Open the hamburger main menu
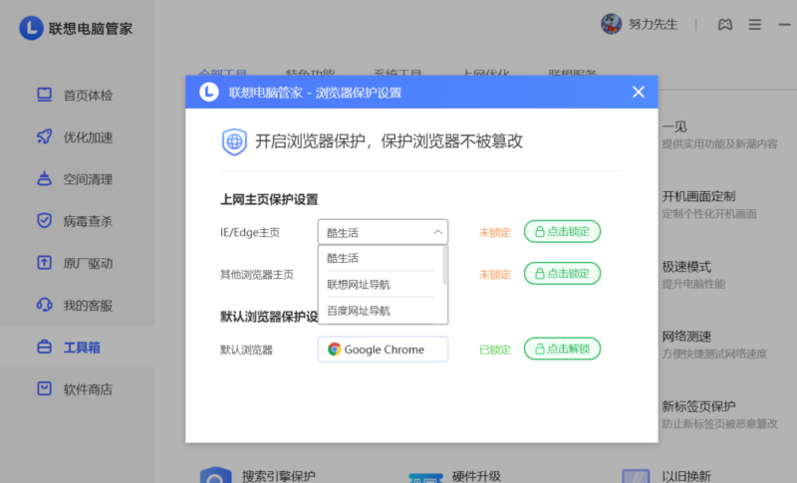This screenshot has width=797, height=483. (755, 25)
